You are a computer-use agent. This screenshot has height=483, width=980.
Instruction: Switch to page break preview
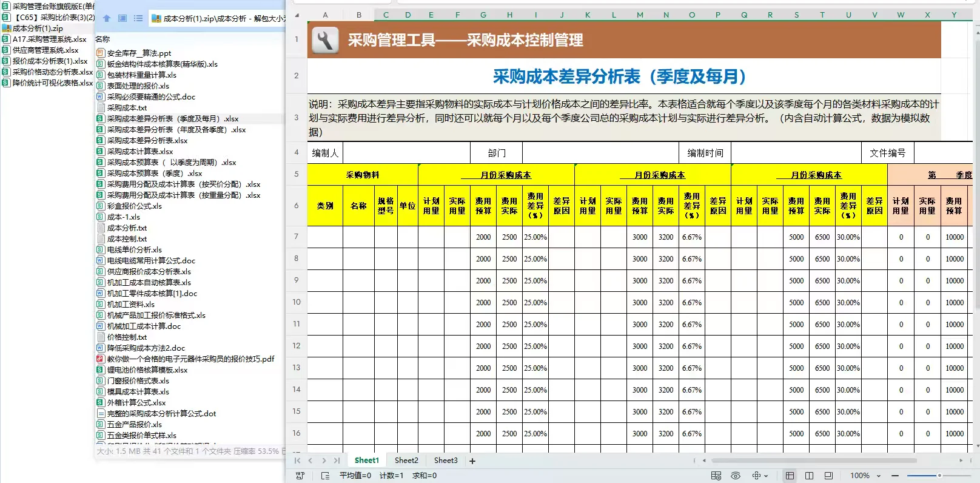[x=828, y=476]
